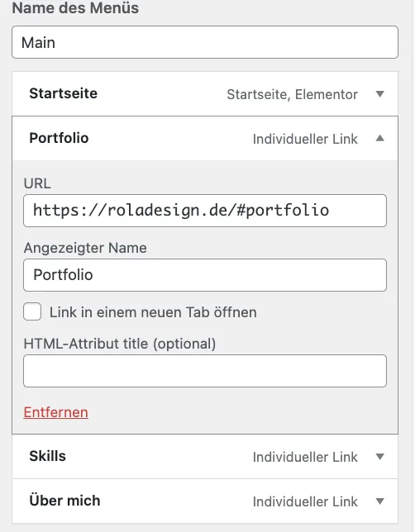415x532 pixels.
Task: Remove the item via the Entfernen link
Action: (55, 412)
